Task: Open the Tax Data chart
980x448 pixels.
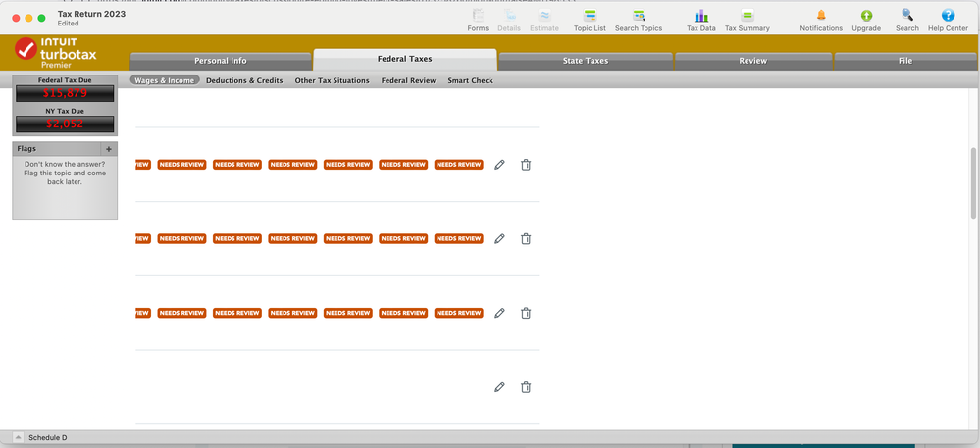Action: (700, 20)
